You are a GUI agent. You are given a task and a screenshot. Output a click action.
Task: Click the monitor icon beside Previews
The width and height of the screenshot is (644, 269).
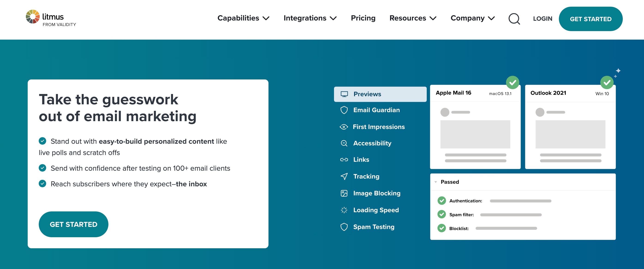344,94
